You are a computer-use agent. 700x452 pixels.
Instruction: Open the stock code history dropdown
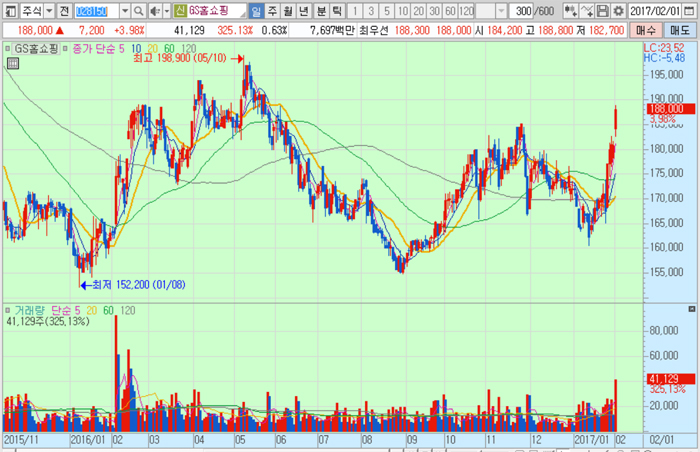click(x=122, y=10)
